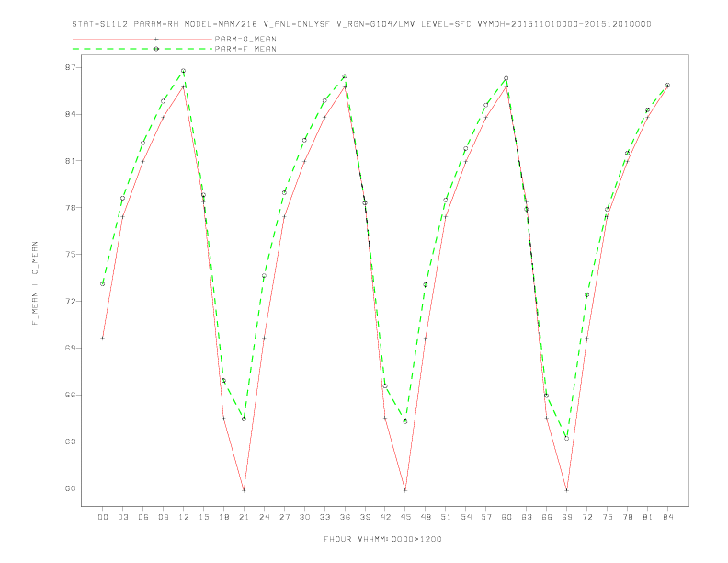Click x-axis tick label 42
This screenshot has height=563, width=728.
pos(385,517)
